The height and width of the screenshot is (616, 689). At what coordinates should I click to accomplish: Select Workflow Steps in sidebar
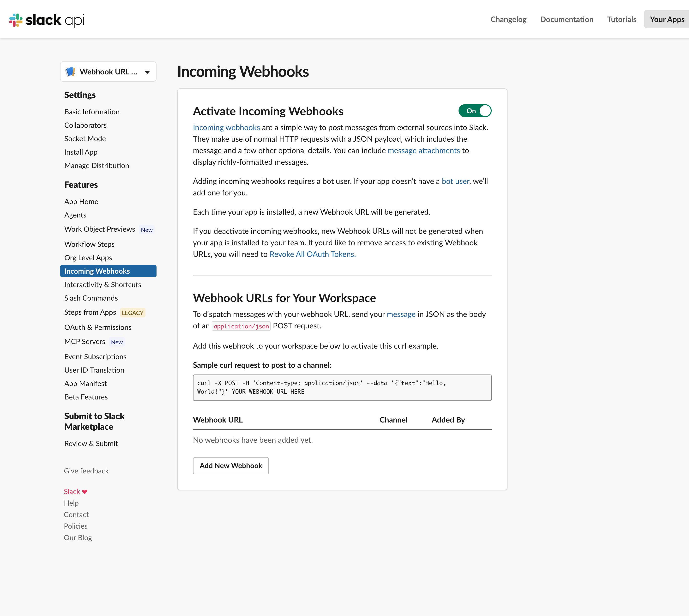(89, 244)
